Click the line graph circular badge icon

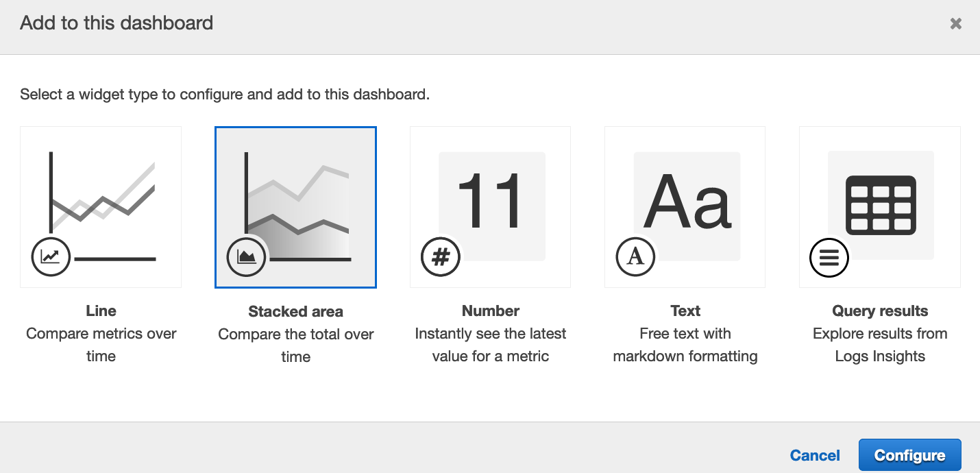pyautogui.click(x=51, y=257)
